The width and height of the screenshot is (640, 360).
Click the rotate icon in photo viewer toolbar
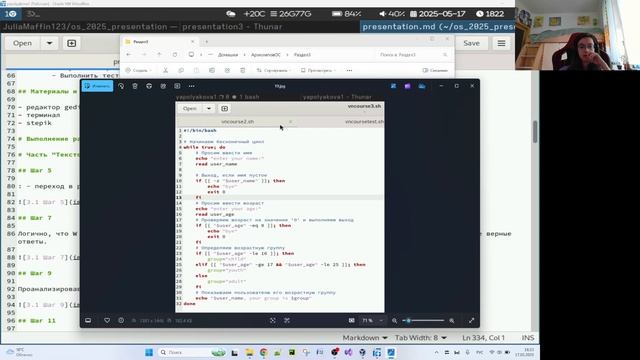click(121, 86)
